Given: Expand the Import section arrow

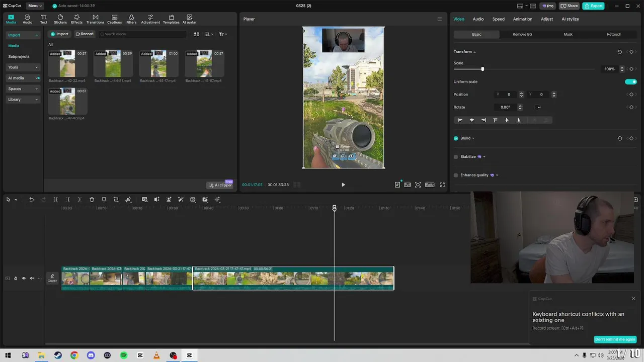Looking at the screenshot, I should (36, 35).
